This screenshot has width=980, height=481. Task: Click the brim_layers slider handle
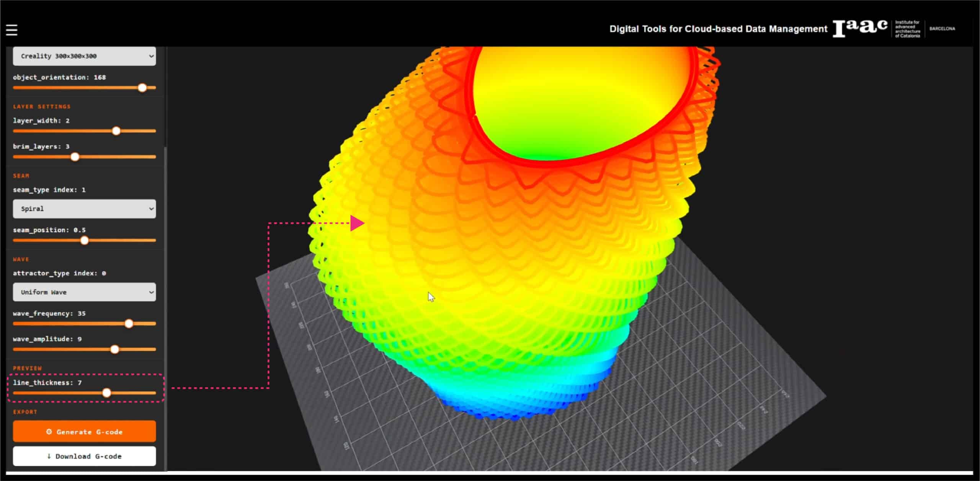[x=75, y=157]
